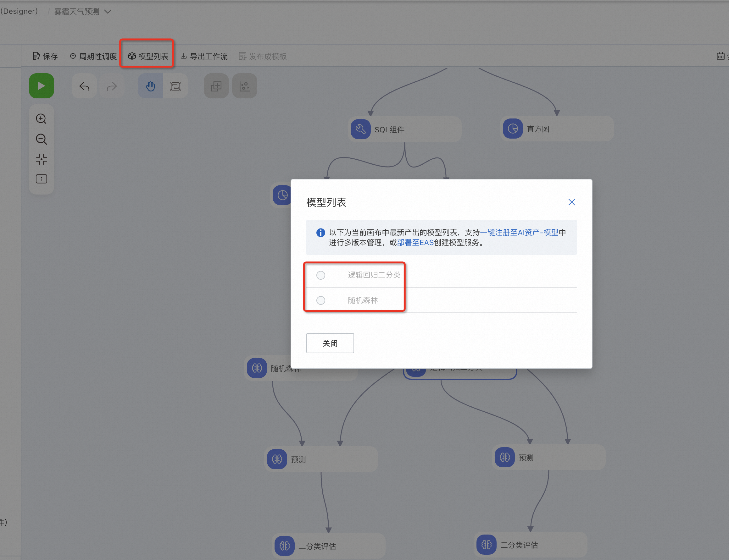Undo the last canvas action
Image resolution: width=729 pixels, height=560 pixels.
click(84, 86)
